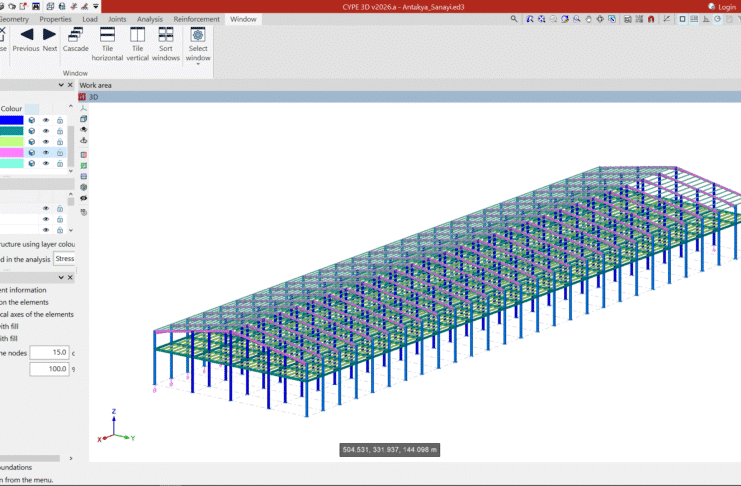741x486 pixels.
Task: Toggle lock on the magenta layer
Action: pyautogui.click(x=60, y=153)
